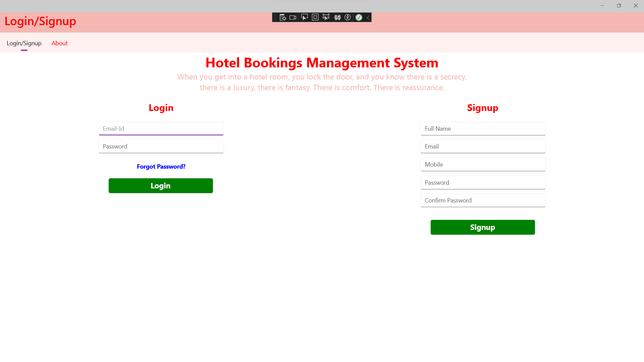Image resolution: width=644 pixels, height=362 pixels.
Task: Select the Login/Signup navigation tab
Action: [x=24, y=43]
